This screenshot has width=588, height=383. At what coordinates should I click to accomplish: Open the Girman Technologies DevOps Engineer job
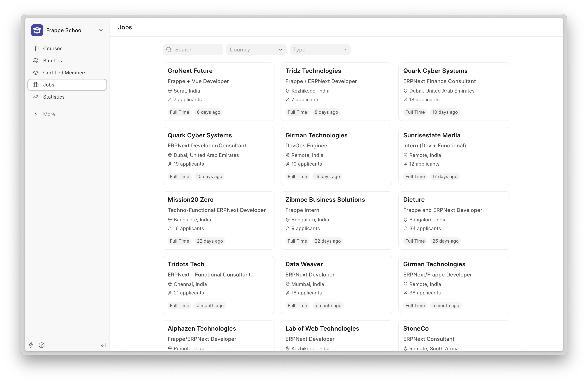(336, 156)
